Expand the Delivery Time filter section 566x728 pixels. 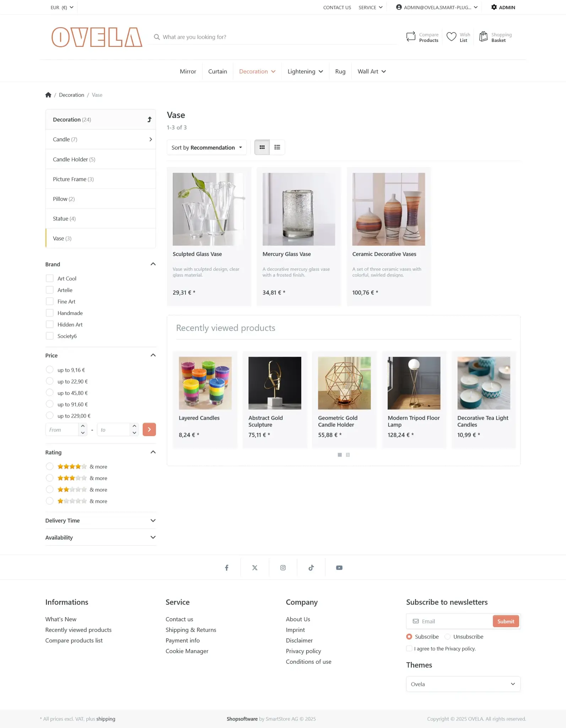[101, 520]
